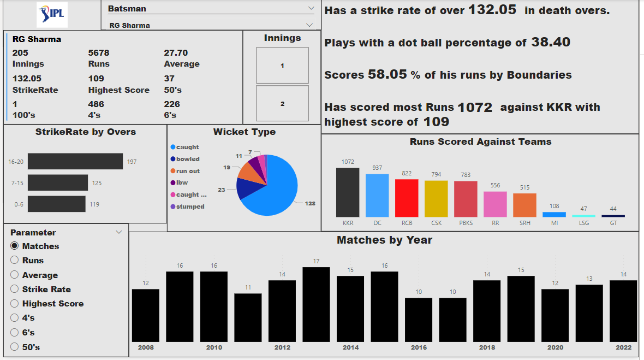Image resolution: width=644 pixels, height=360 pixels.
Task: Click the caught legend marker
Action: tap(173, 146)
